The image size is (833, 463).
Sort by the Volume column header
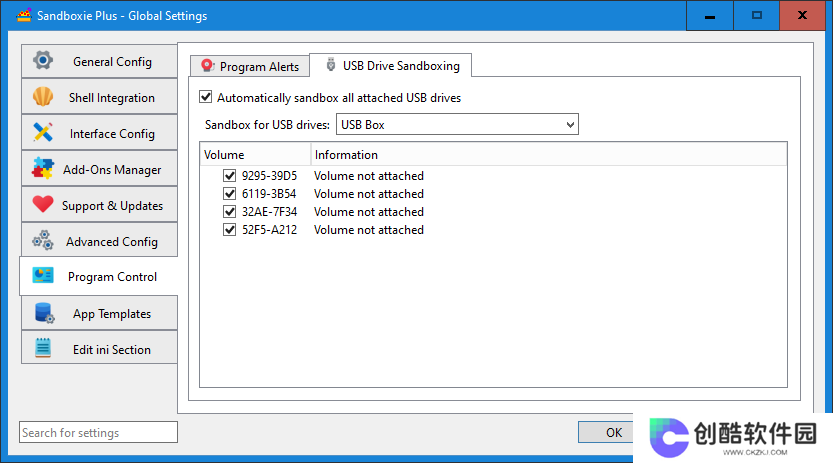pyautogui.click(x=255, y=155)
